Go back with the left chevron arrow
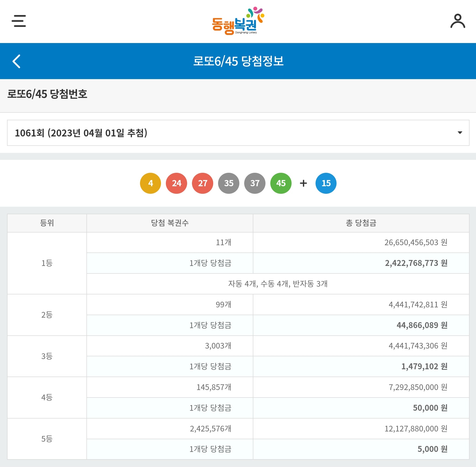The image size is (476, 467). 16,61
